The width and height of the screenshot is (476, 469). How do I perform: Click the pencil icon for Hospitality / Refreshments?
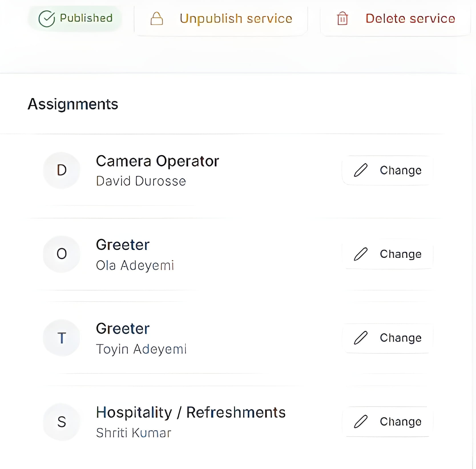tap(361, 421)
